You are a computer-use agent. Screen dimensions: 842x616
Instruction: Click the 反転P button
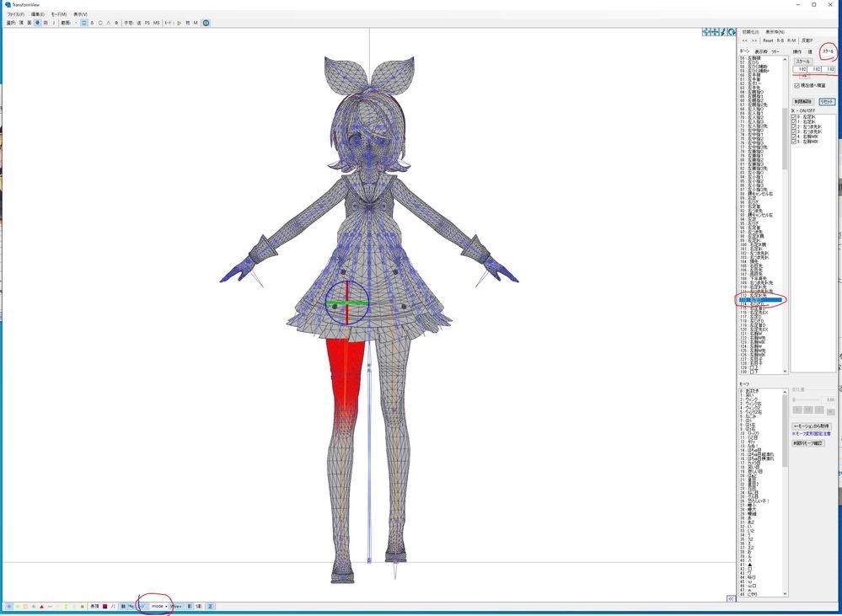click(807, 40)
